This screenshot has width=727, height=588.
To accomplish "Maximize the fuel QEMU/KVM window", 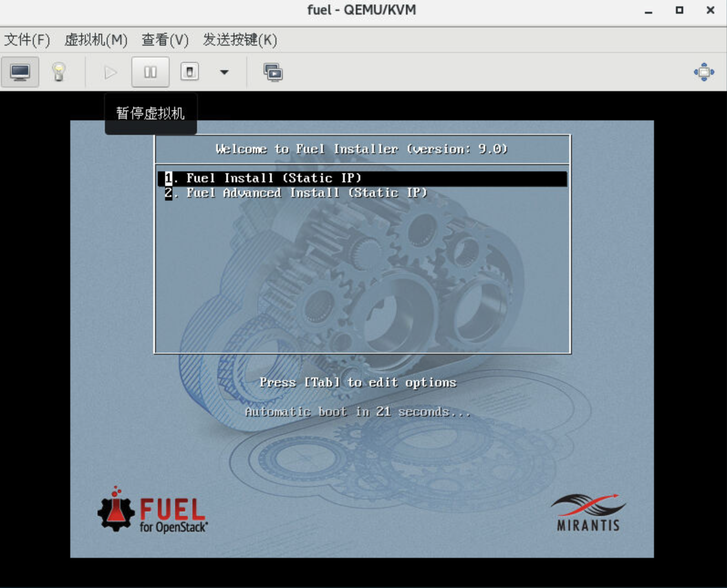I will point(680,10).
